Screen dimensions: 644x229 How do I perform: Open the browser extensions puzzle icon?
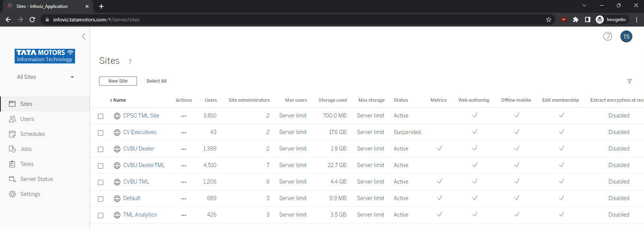point(575,20)
